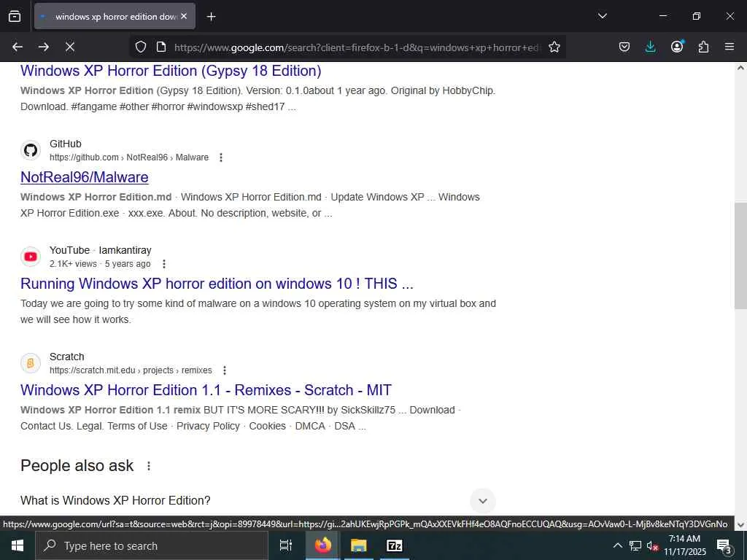
Task: Open Firefox View in the tab bar
Action: pos(15,16)
